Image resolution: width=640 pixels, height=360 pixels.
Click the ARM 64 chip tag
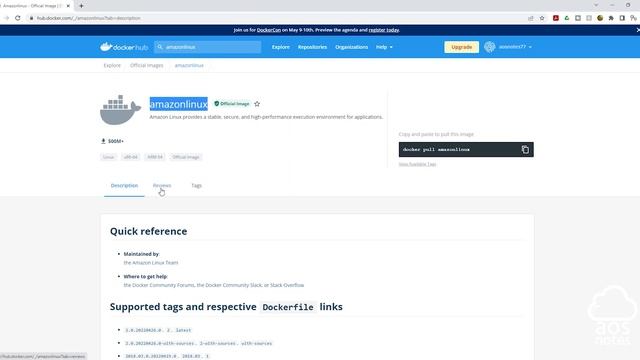[x=155, y=157]
